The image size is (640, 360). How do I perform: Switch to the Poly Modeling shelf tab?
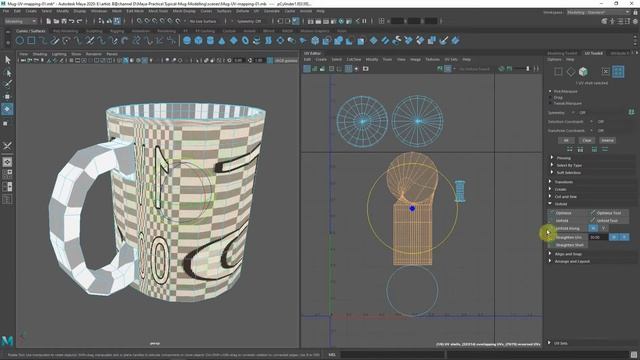(x=65, y=31)
